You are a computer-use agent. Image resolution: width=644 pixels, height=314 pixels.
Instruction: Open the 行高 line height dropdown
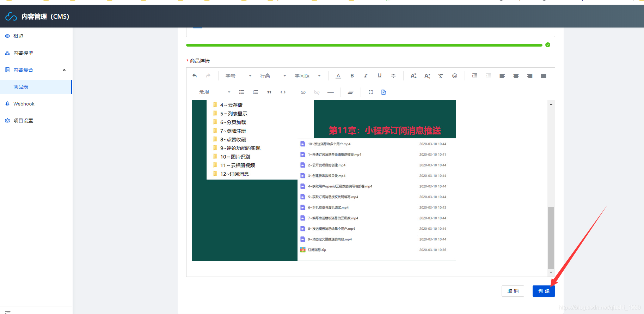pyautogui.click(x=273, y=76)
